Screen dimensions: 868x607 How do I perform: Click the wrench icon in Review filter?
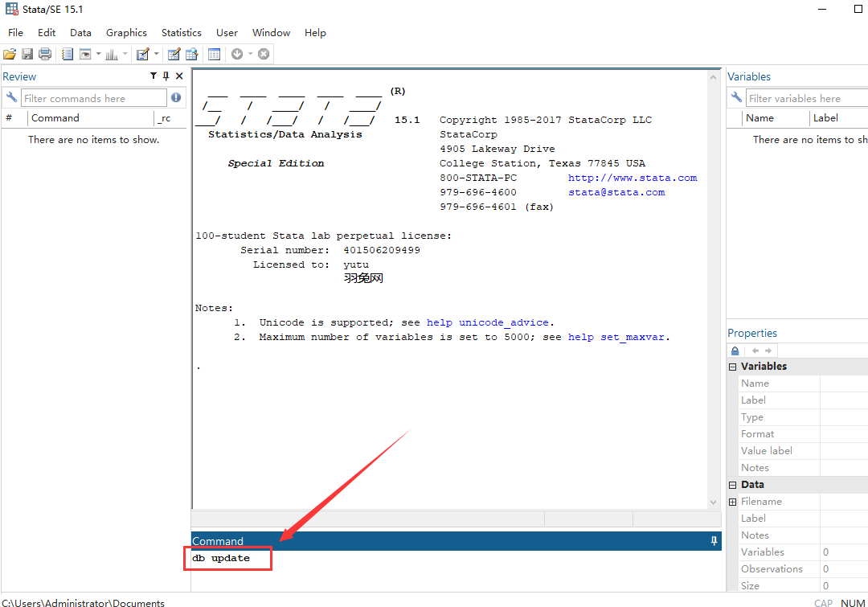click(11, 97)
